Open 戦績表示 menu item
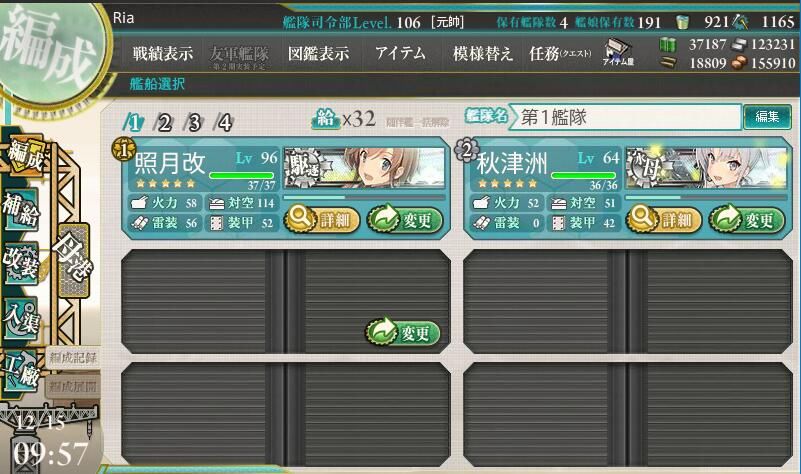 pyautogui.click(x=162, y=53)
